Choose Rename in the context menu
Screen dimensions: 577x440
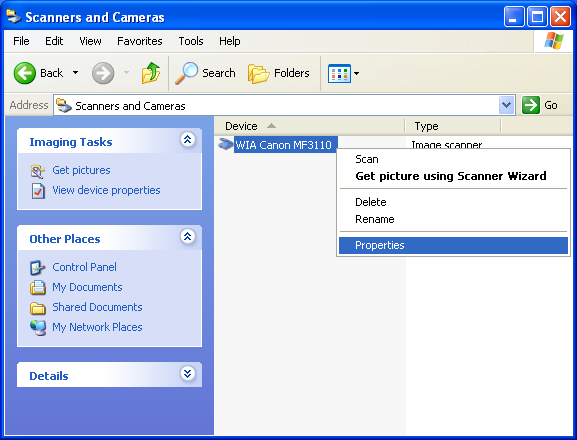pos(453,219)
